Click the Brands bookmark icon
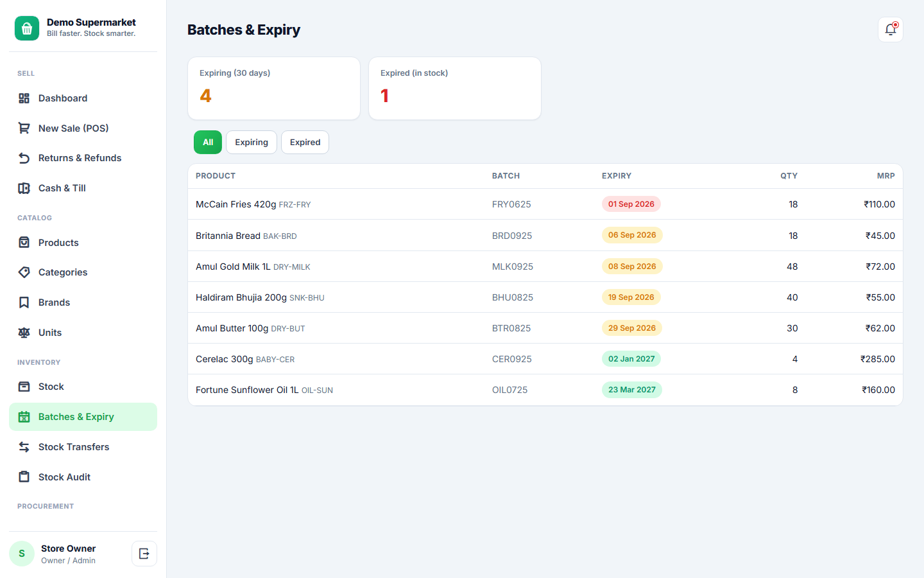924x578 pixels. tap(24, 302)
